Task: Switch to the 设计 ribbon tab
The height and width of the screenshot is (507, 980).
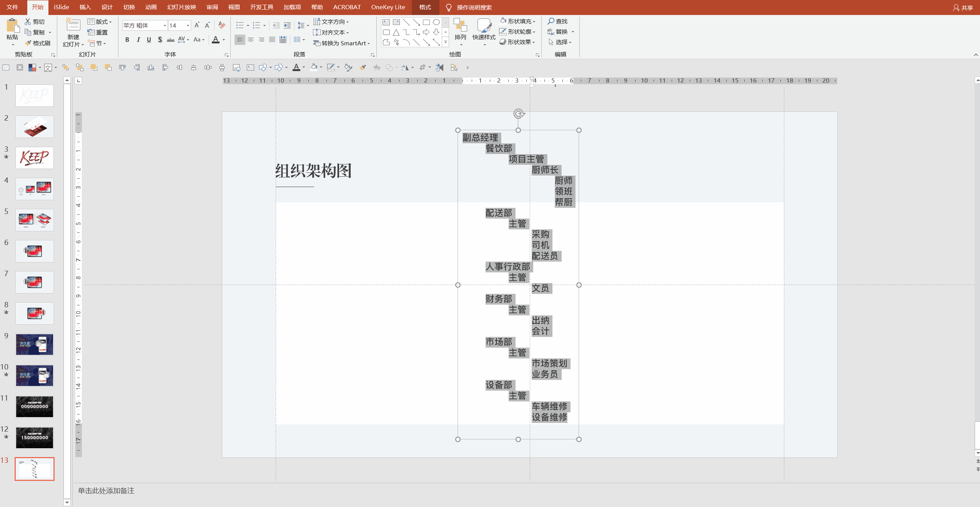Action: tap(106, 7)
